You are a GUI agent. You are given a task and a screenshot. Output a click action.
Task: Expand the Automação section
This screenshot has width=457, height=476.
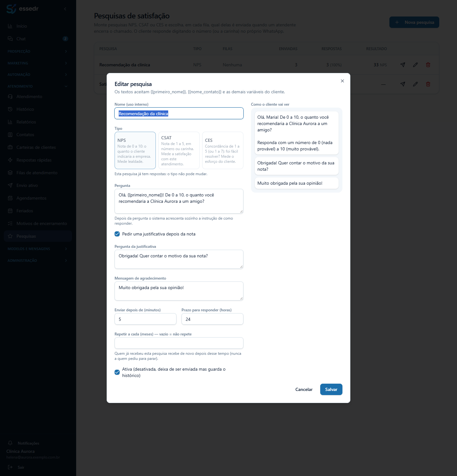[x=38, y=75]
